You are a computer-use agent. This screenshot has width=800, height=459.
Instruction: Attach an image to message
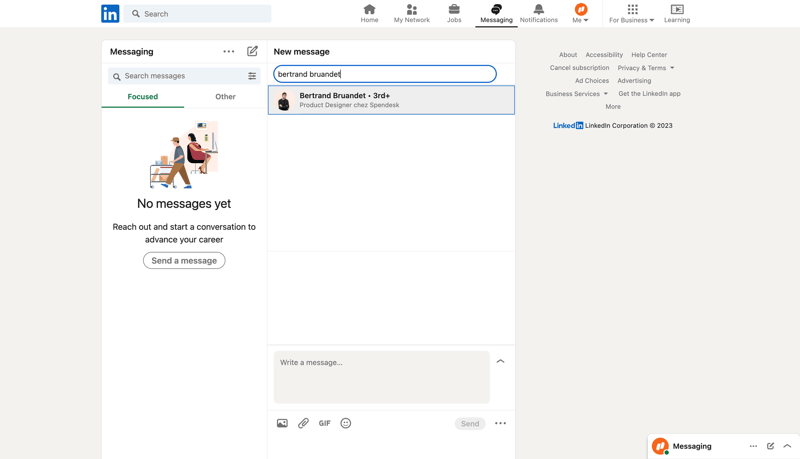pos(282,423)
